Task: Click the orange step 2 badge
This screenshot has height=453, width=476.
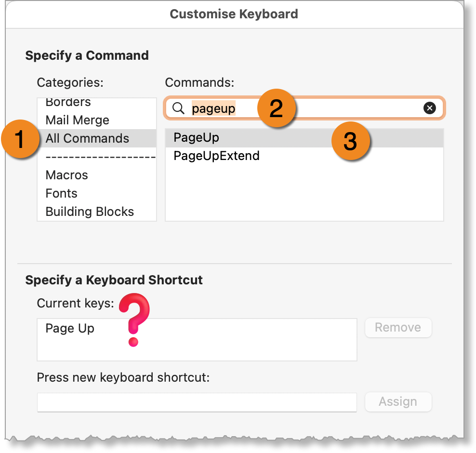Action: click(276, 108)
